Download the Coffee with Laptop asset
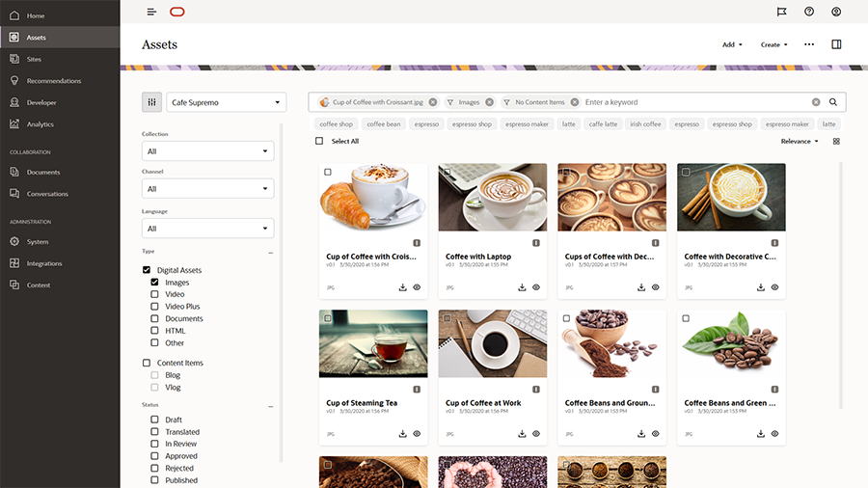The width and height of the screenshot is (868, 488). (x=522, y=287)
